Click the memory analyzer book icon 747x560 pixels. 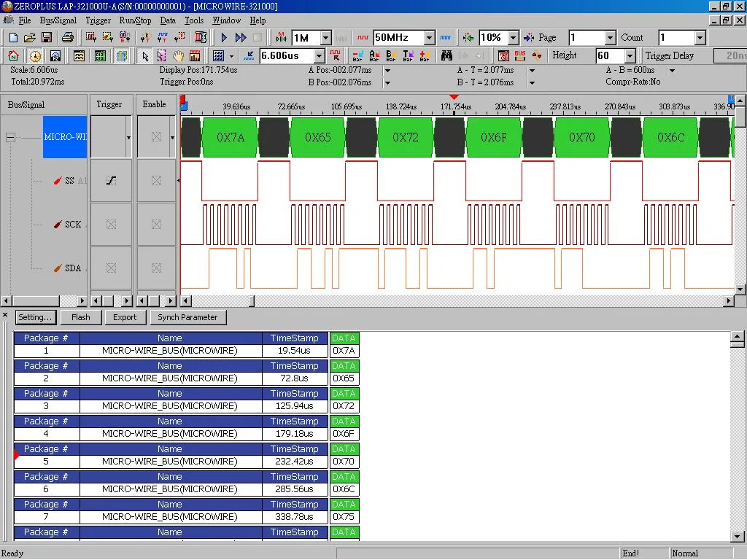(201, 38)
